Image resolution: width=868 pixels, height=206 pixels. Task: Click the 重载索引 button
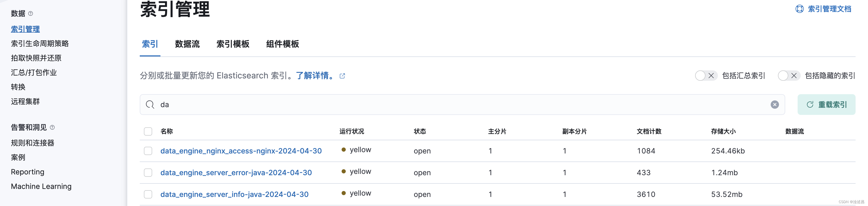826,105
